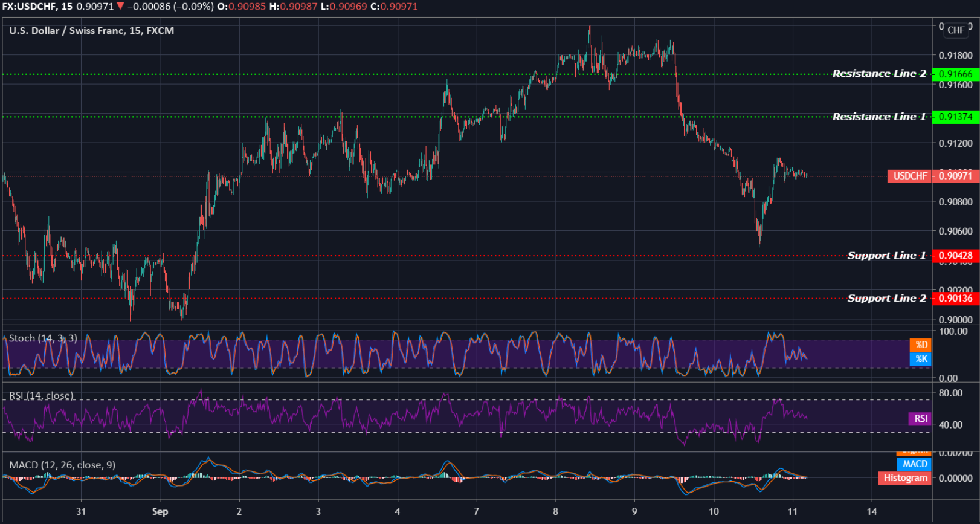Click the %D stochastic label
This screenshot has height=524, width=980.
[921, 344]
